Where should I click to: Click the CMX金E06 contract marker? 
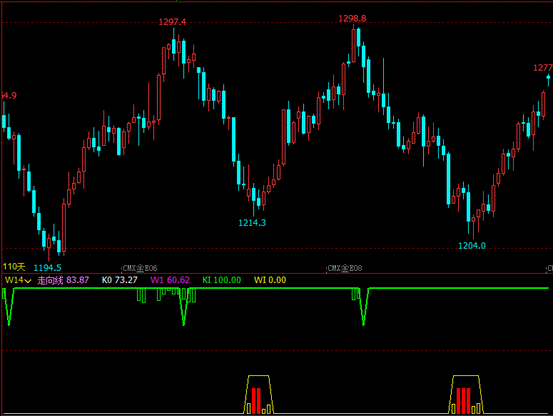pos(140,268)
